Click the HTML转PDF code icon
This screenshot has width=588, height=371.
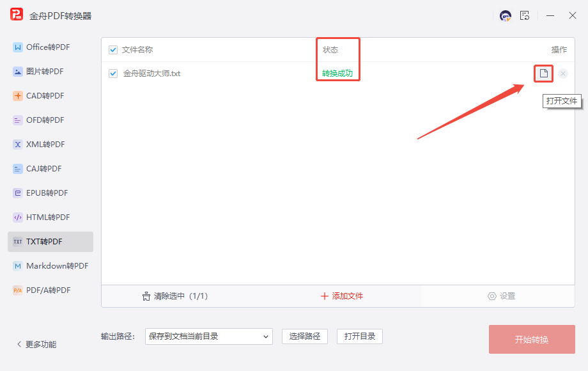[18, 217]
